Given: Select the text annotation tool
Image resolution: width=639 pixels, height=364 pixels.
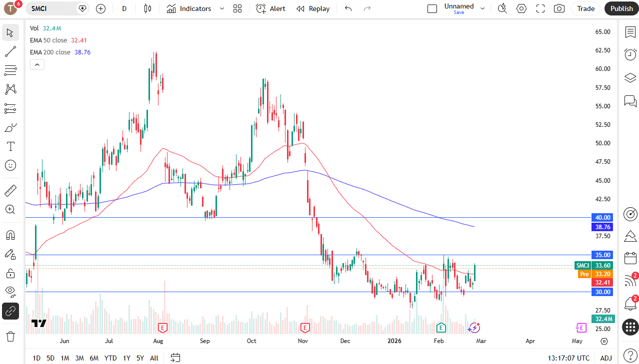Looking at the screenshot, I should click(10, 146).
